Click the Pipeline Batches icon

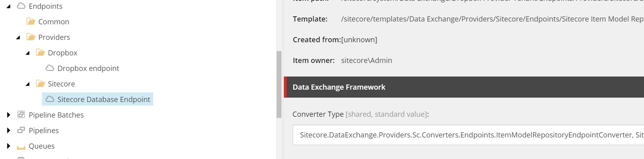21,115
